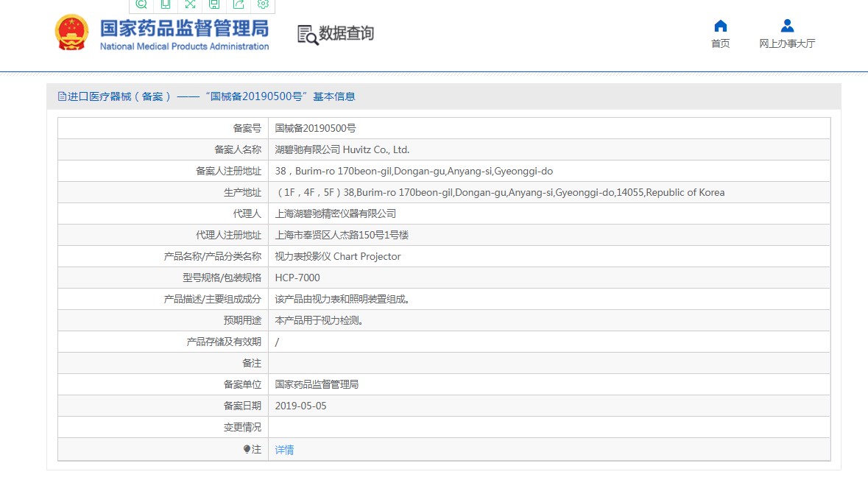The height and width of the screenshot is (480, 868).
Task: Open 网上办事大厅 user icon
Action: pos(787,26)
